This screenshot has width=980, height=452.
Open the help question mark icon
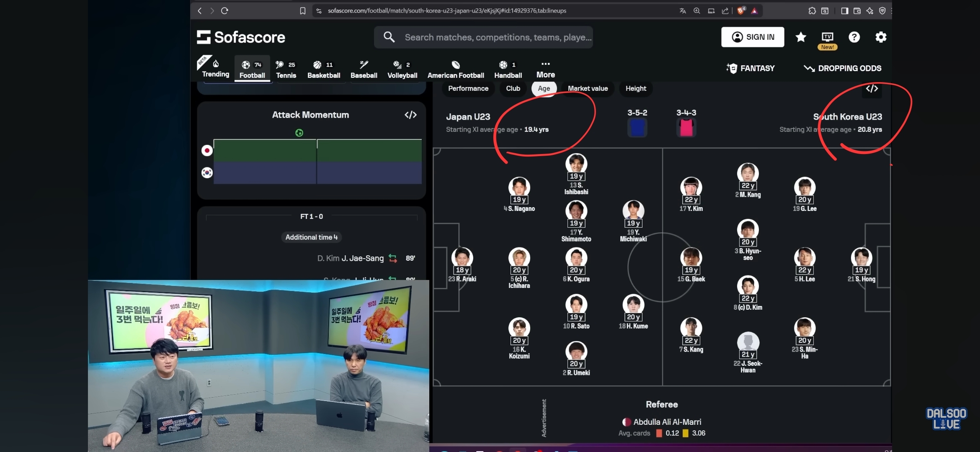pos(854,37)
